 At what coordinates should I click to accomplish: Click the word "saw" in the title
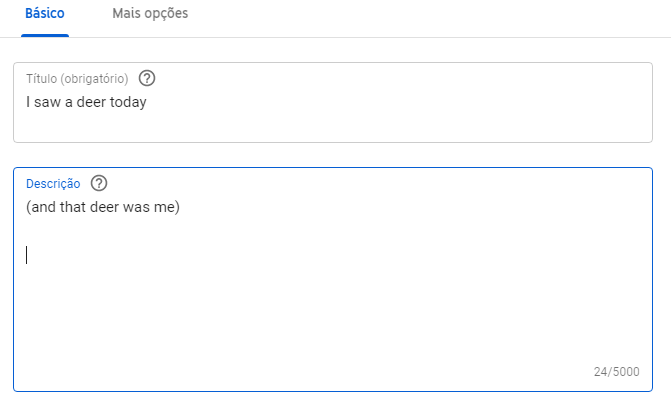point(48,102)
